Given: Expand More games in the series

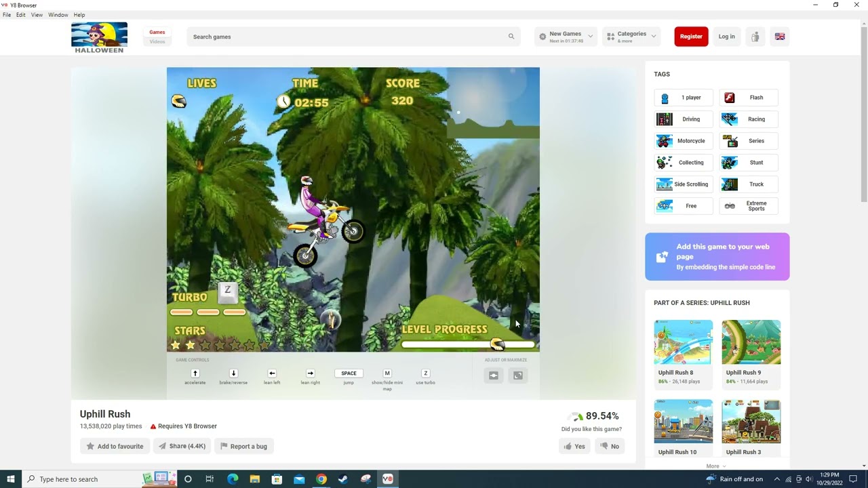Looking at the screenshot, I should (x=716, y=466).
